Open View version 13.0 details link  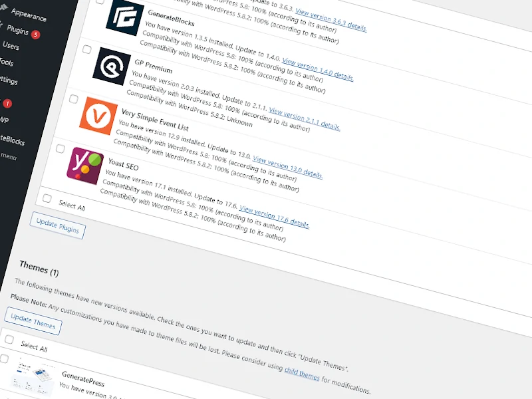click(288, 168)
